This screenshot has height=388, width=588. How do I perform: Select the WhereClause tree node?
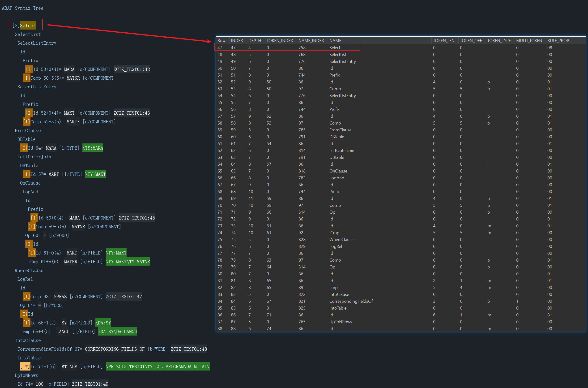29,271
